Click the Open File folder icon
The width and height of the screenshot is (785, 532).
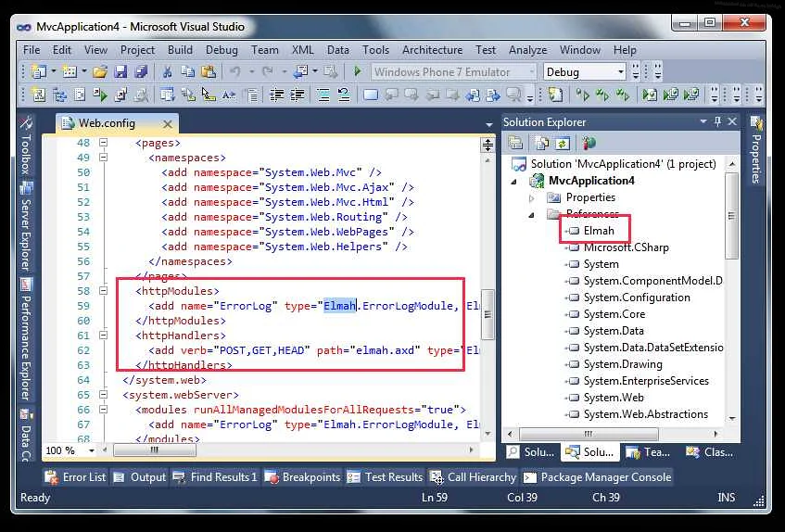[99, 72]
